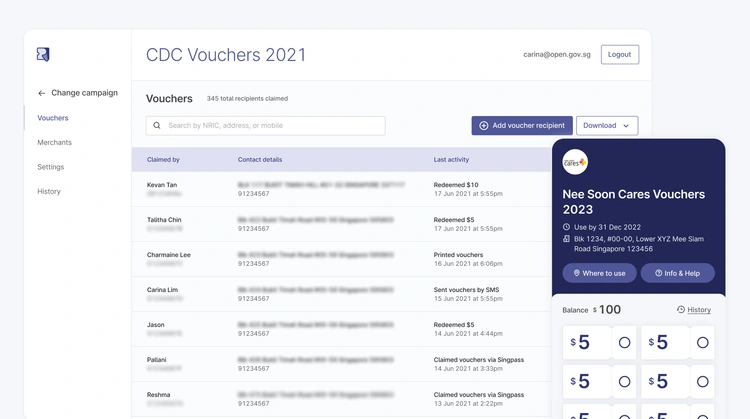Click the history clock icon near Balance

click(681, 309)
